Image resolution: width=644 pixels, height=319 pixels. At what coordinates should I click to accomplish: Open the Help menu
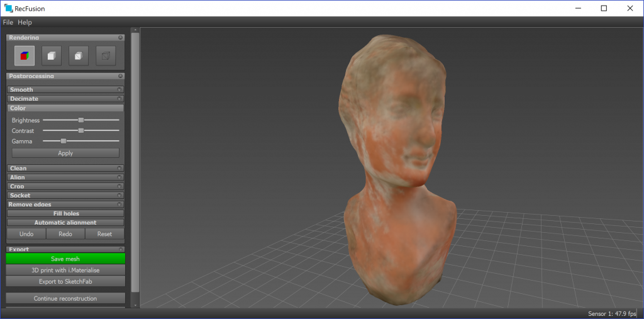(25, 22)
